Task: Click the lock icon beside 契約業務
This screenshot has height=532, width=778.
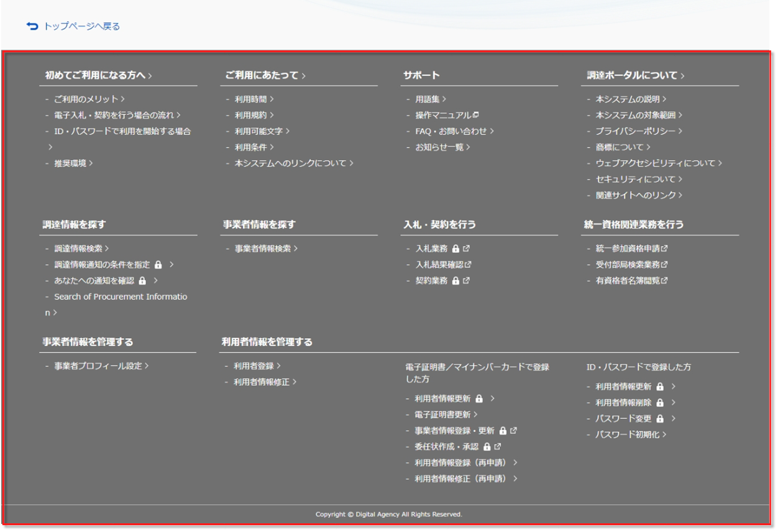Action: click(x=455, y=281)
